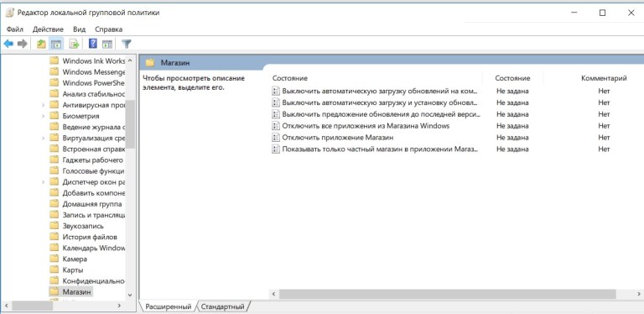Select the Календарь Windows tree folder
644x314 pixels.
pyautogui.click(x=93, y=248)
